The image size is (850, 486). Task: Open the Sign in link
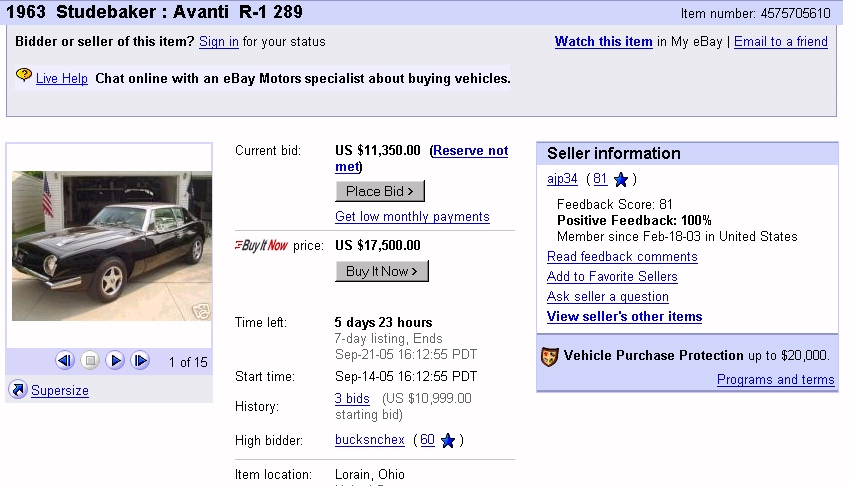click(219, 42)
